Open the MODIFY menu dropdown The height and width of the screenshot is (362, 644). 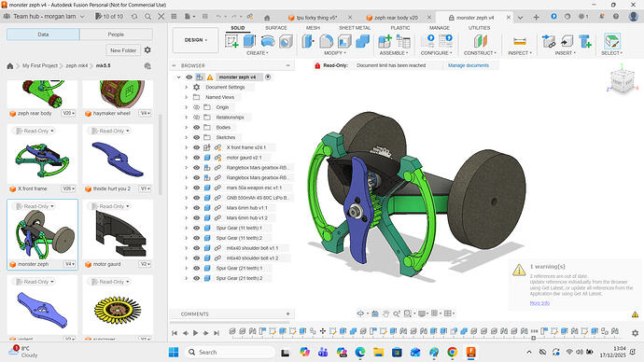(x=335, y=53)
